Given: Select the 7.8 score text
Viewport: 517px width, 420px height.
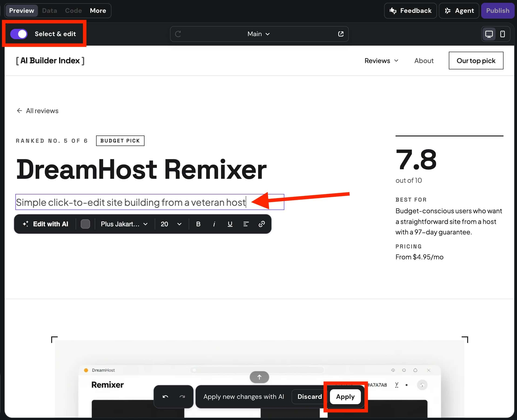Looking at the screenshot, I should [416, 159].
